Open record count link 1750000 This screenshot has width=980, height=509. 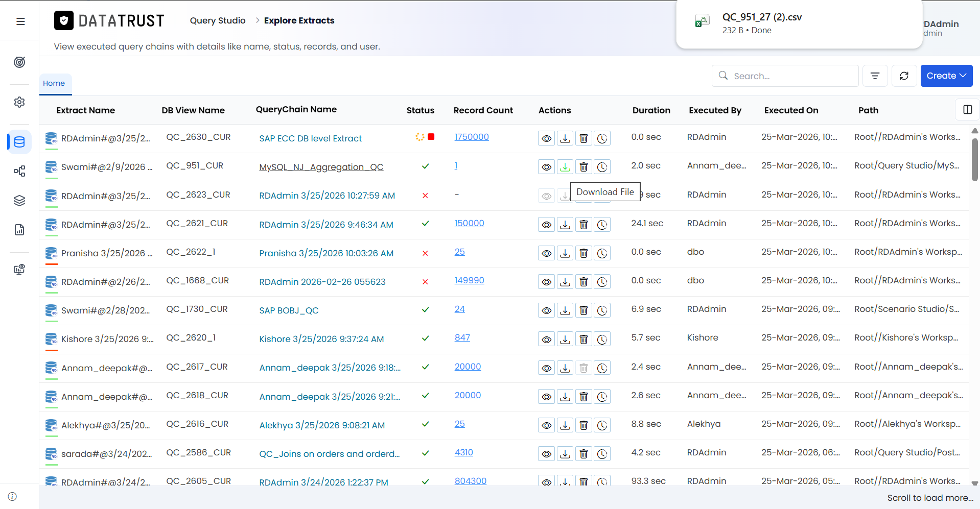(x=472, y=137)
